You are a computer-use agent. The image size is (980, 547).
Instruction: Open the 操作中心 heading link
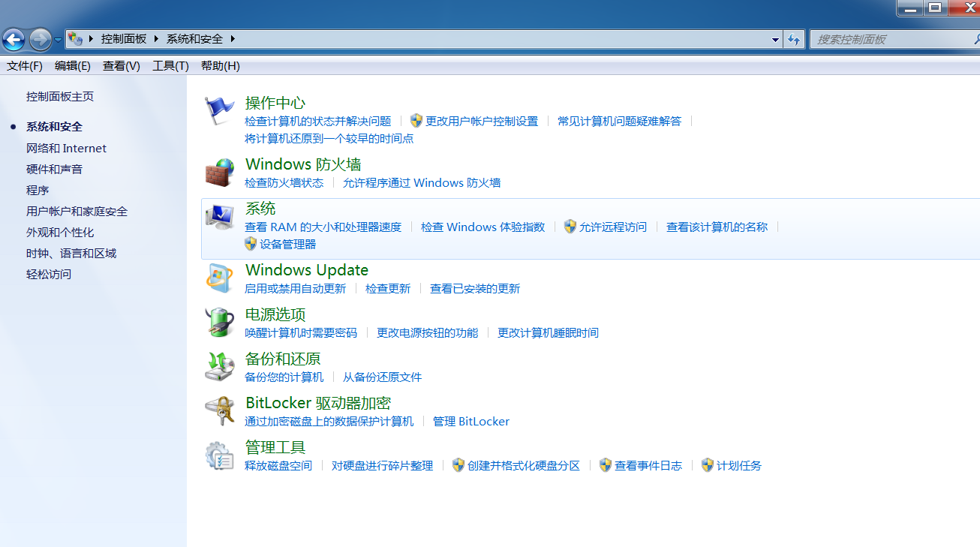(275, 103)
